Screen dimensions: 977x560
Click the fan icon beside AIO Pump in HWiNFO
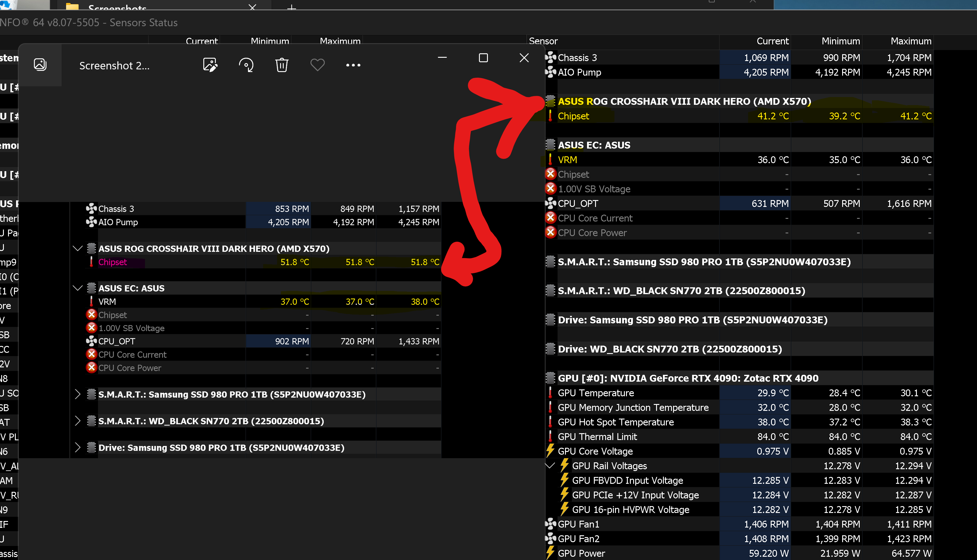551,72
